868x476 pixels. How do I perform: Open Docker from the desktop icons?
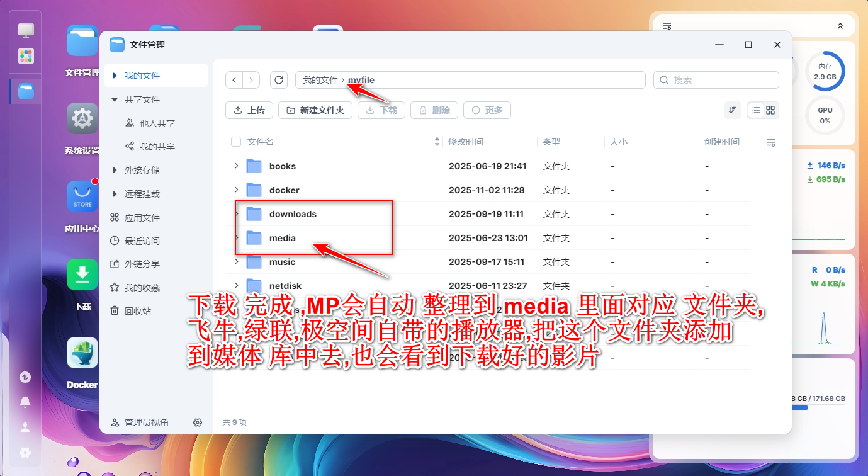[x=82, y=363]
